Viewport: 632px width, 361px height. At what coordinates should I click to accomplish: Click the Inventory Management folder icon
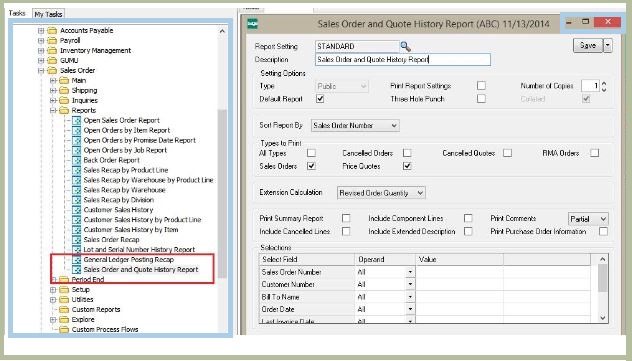click(52, 50)
